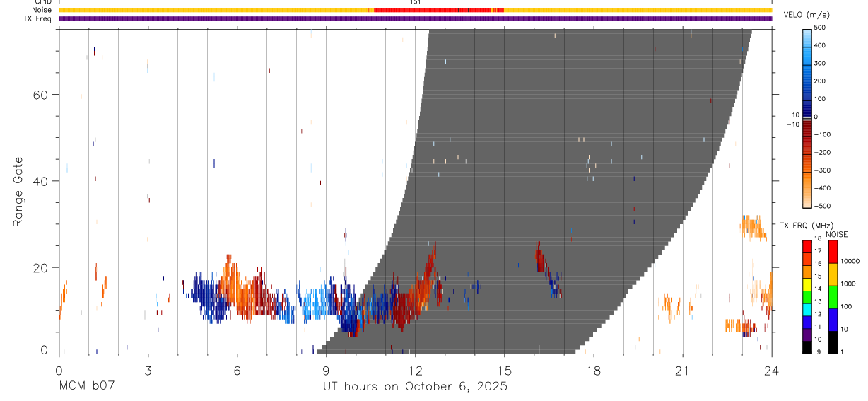Viewport: 868px width, 401px height.
Task: Click the 'UT hours on October 6, 2025' axis title
Action: point(415,387)
